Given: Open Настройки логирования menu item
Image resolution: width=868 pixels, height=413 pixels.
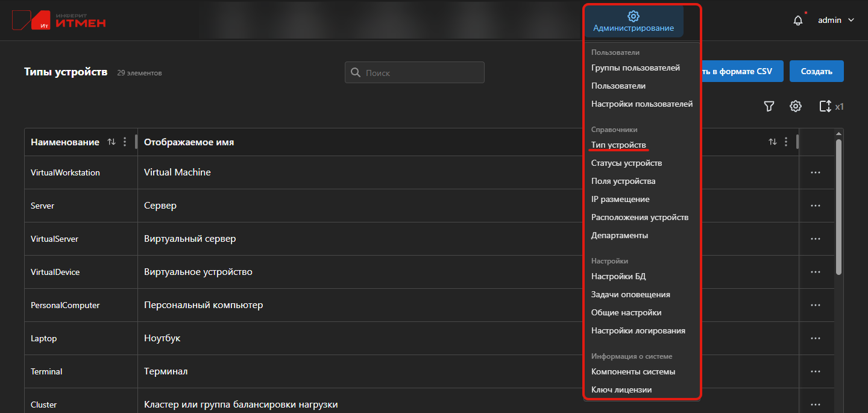Looking at the screenshot, I should (x=638, y=330).
